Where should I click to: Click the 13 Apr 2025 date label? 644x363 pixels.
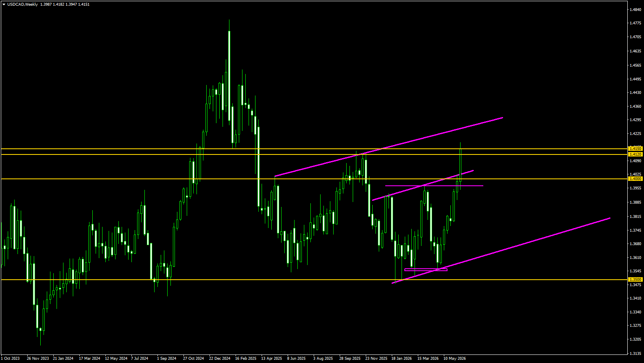[272, 359]
